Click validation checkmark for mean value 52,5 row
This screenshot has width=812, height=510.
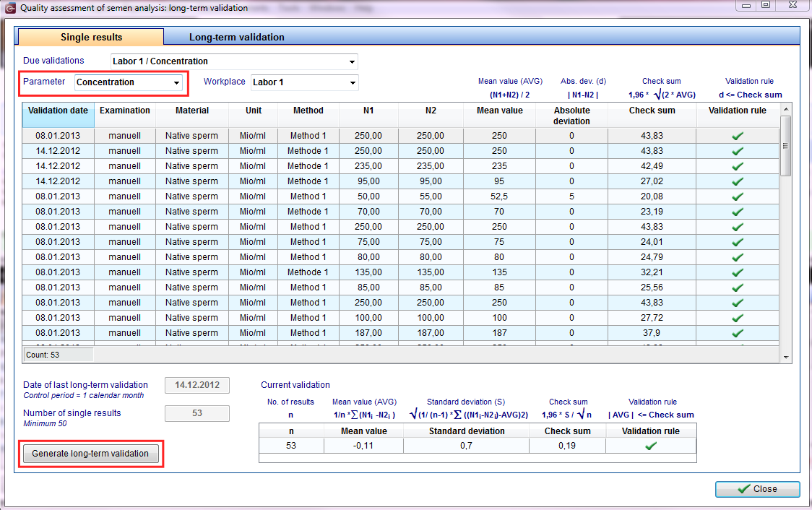[x=738, y=196]
